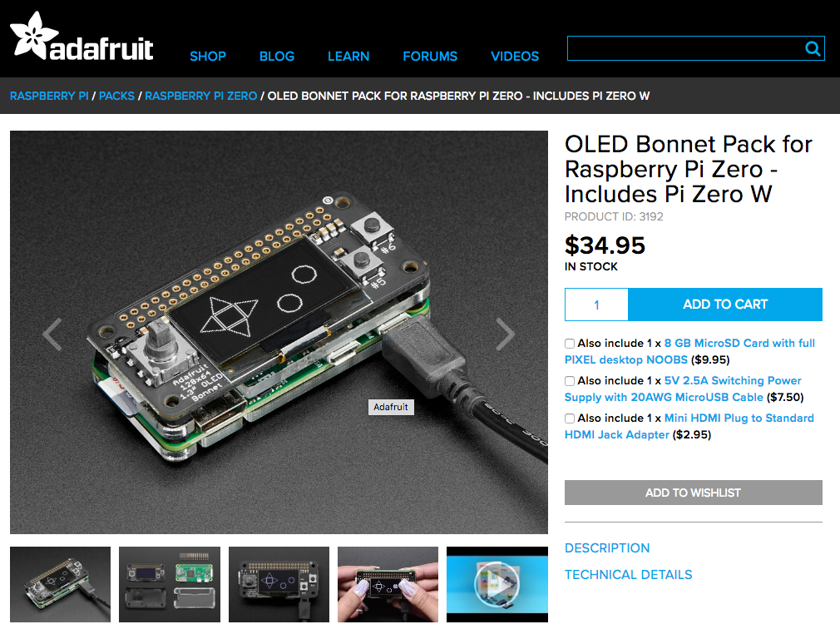This screenshot has height=639, width=840.
Task: Add the product to cart
Action: coord(725,305)
